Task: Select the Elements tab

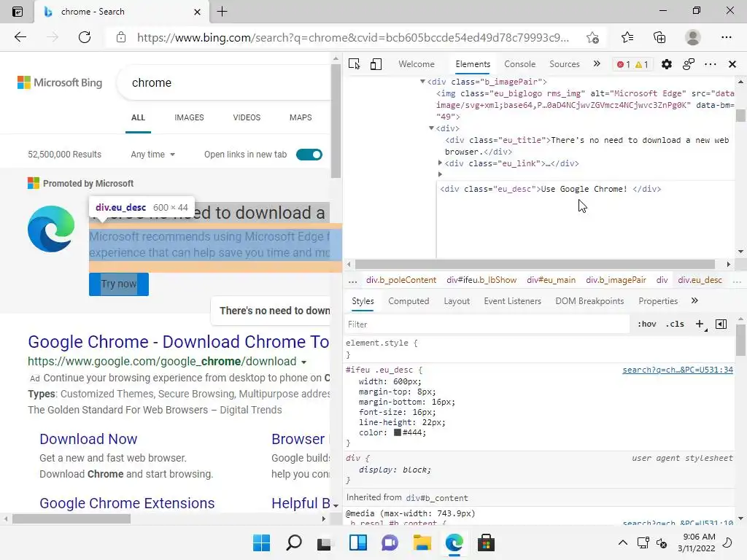Action: (x=473, y=64)
